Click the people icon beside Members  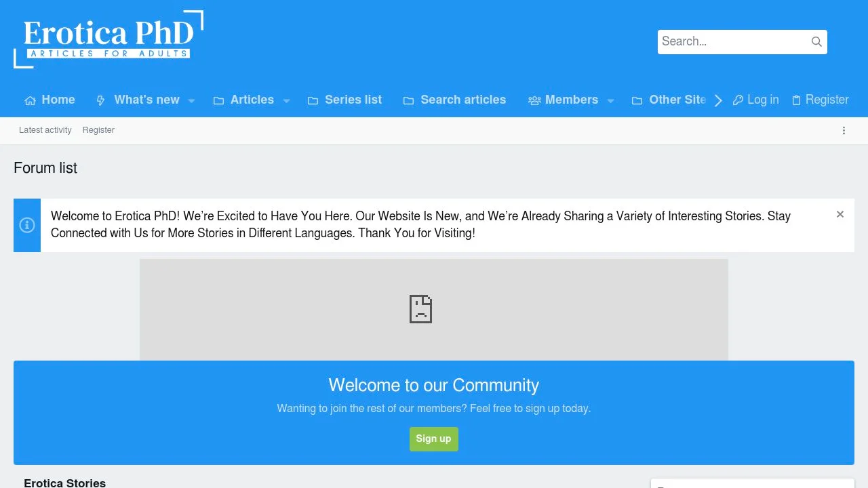tap(534, 101)
